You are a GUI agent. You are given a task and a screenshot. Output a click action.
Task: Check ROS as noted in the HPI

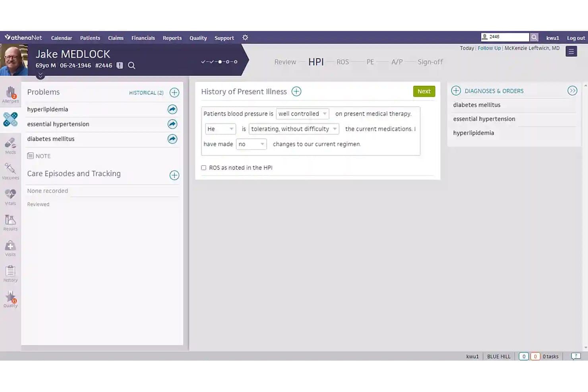(204, 168)
